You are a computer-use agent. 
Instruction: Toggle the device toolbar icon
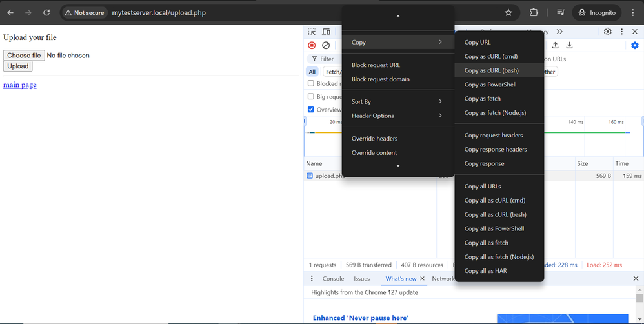coord(327,32)
